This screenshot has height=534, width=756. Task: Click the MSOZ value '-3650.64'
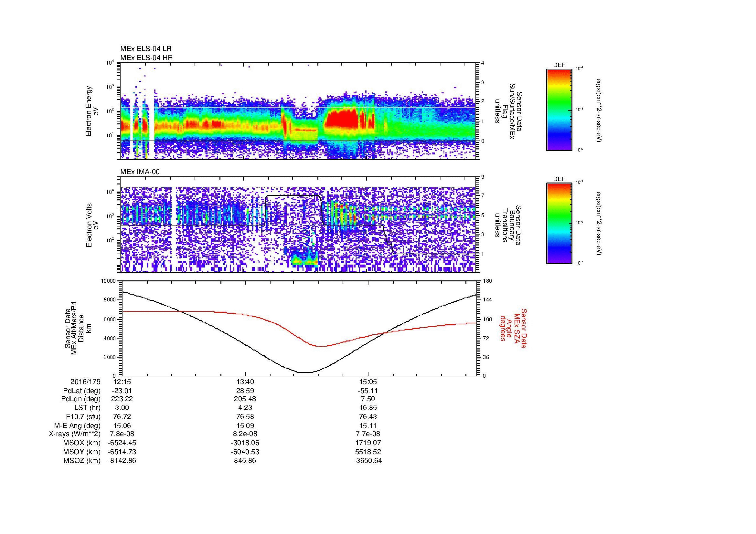[368, 461]
